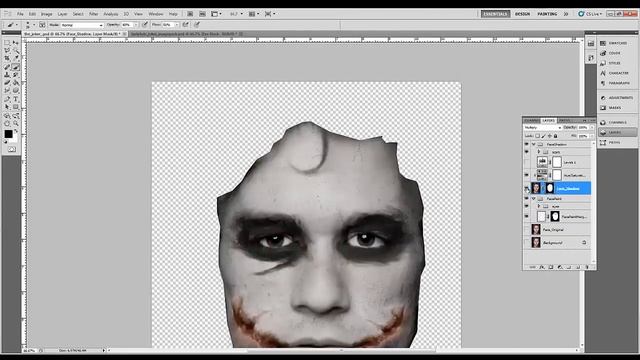Image resolution: width=640 pixels, height=360 pixels.
Task: Open the Window menu
Action: coord(156,14)
